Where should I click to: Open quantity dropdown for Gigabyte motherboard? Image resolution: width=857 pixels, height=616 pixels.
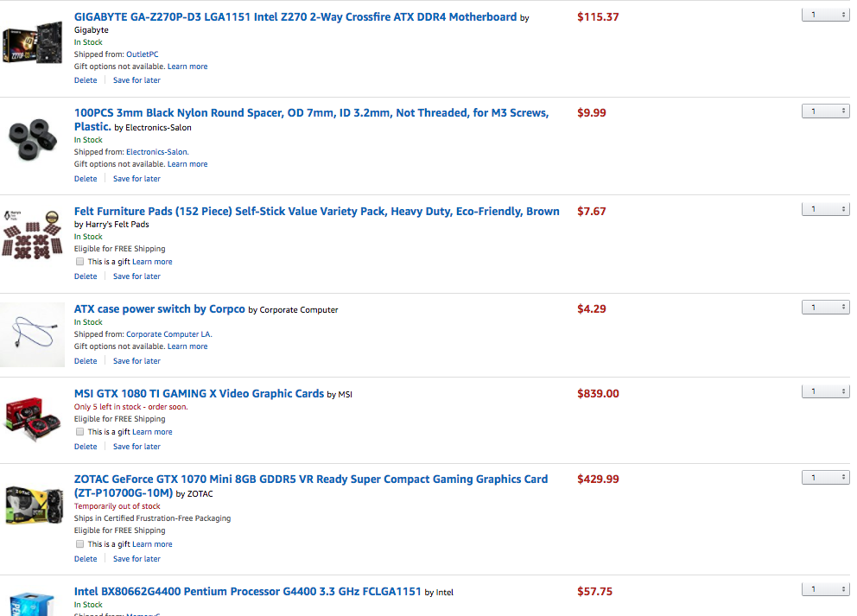[825, 15]
